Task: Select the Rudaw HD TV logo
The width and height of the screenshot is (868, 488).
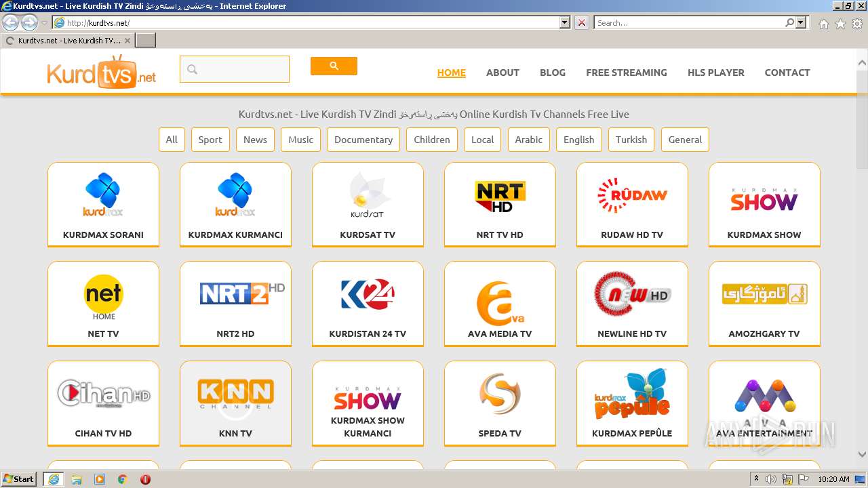Action: click(x=632, y=195)
